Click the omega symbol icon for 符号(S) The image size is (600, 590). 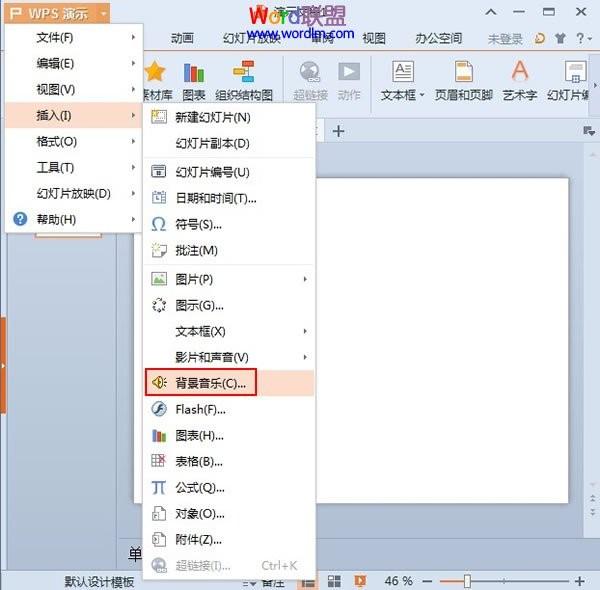159,224
